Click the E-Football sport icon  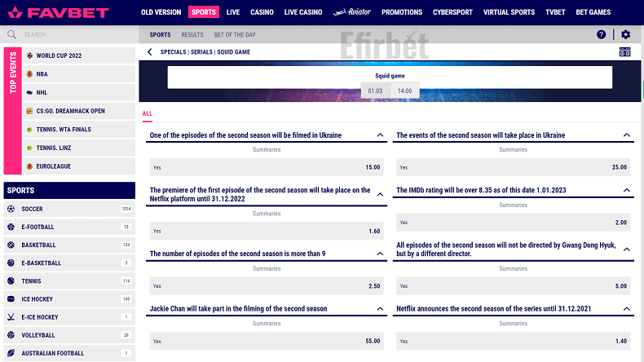point(11,227)
